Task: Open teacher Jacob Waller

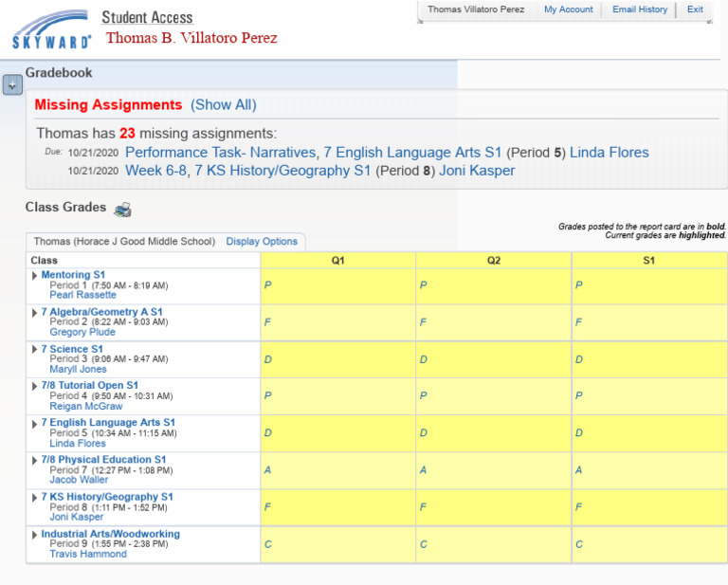Action: pos(79,480)
